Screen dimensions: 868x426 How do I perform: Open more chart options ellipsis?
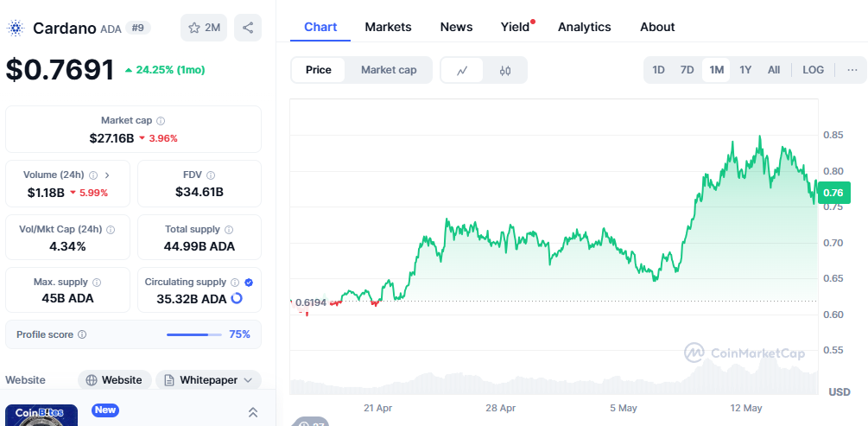852,70
